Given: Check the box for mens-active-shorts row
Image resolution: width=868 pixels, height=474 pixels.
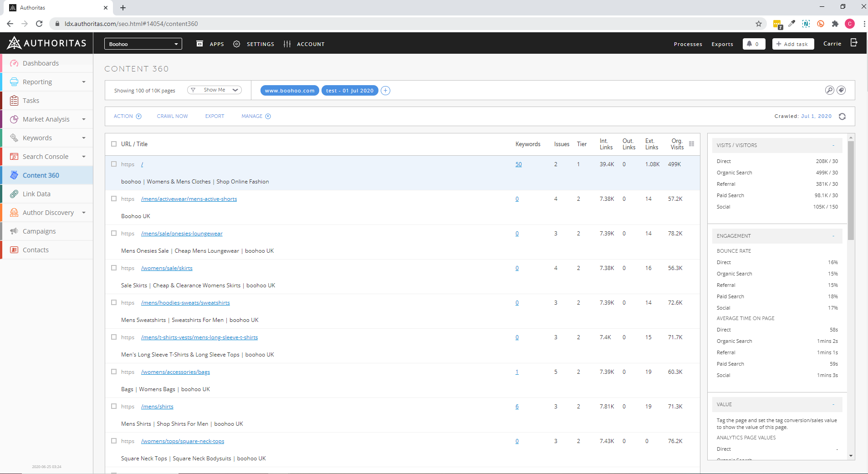Looking at the screenshot, I should click(x=114, y=199).
